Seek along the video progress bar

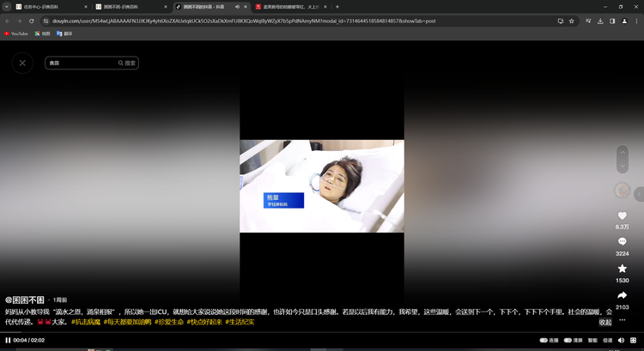click(322, 332)
